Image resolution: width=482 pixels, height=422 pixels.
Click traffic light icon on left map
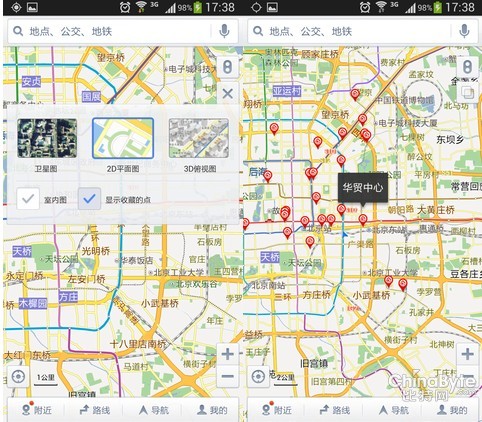[227, 67]
